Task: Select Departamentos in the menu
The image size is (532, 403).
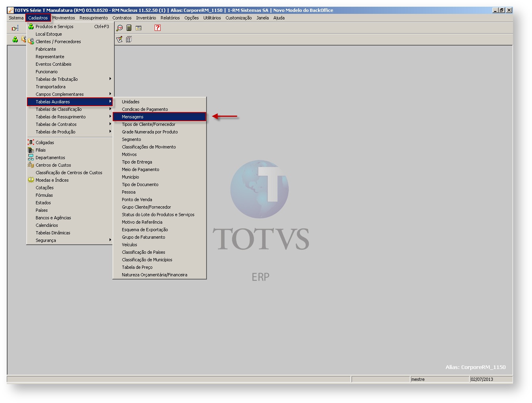Action: [x=70, y=158]
